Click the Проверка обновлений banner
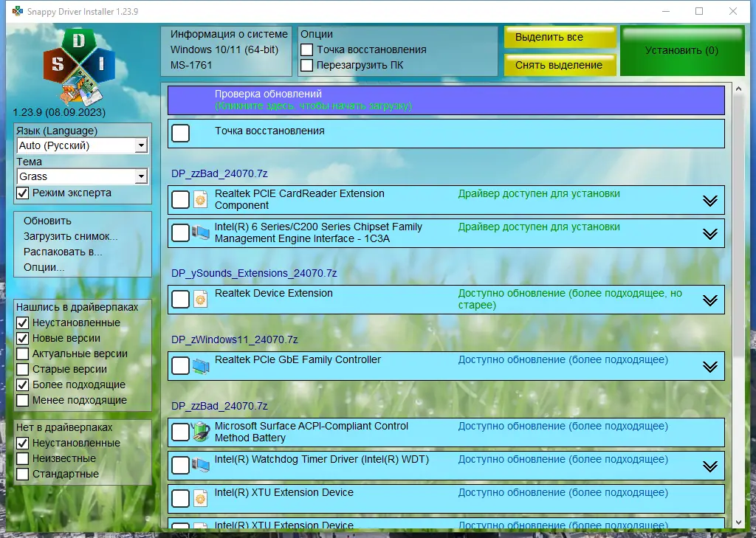 coord(446,100)
